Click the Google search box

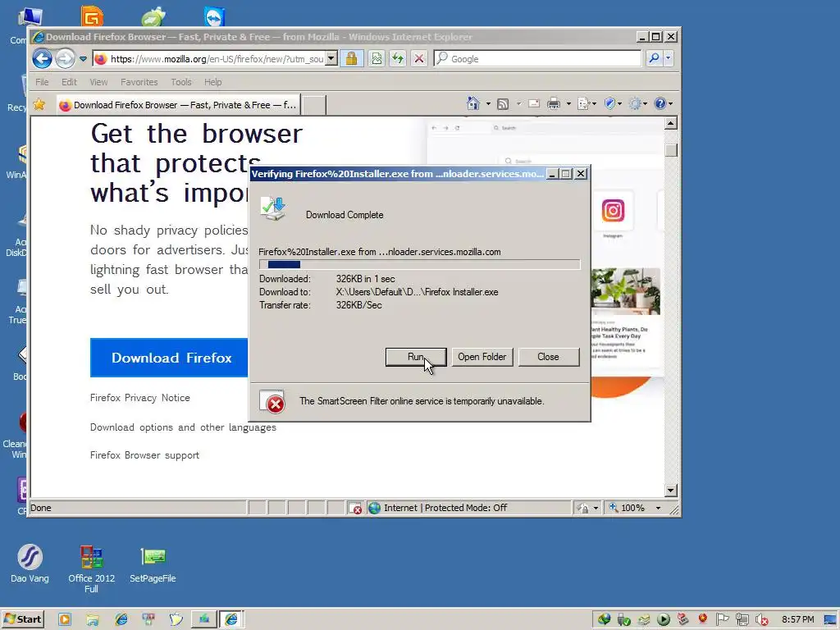tap(537, 58)
